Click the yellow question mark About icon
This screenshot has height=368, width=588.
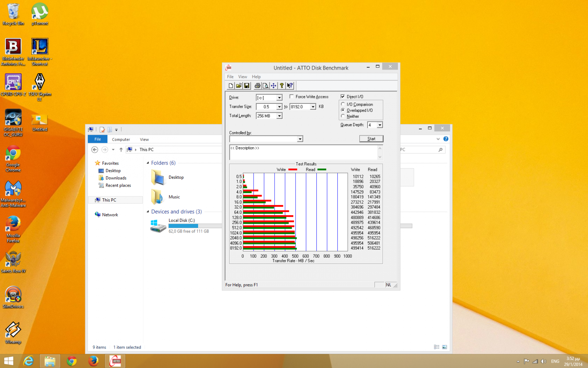pyautogui.click(x=282, y=86)
